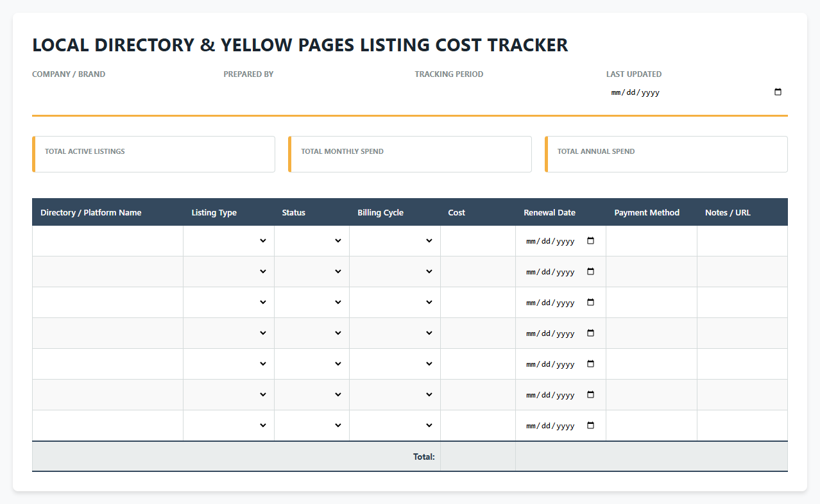Expand Listing Type dropdown in fifth row
Screen dimensions: 820x504
point(228,364)
